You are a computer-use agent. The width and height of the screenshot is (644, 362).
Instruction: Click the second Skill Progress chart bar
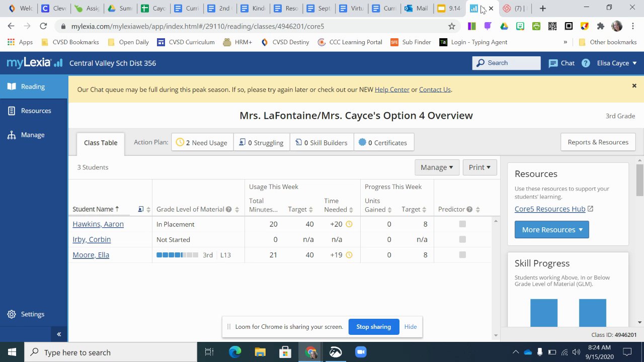(x=593, y=313)
